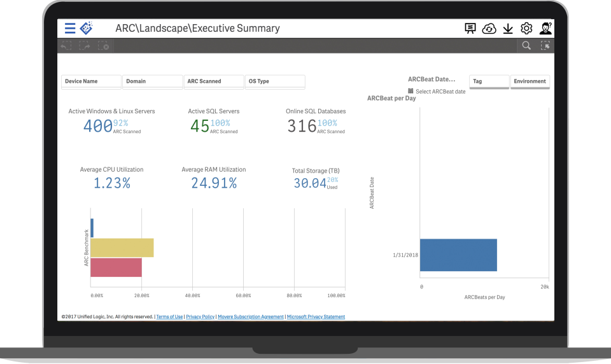Click the 45 Active SQL Servers value

coord(200,126)
